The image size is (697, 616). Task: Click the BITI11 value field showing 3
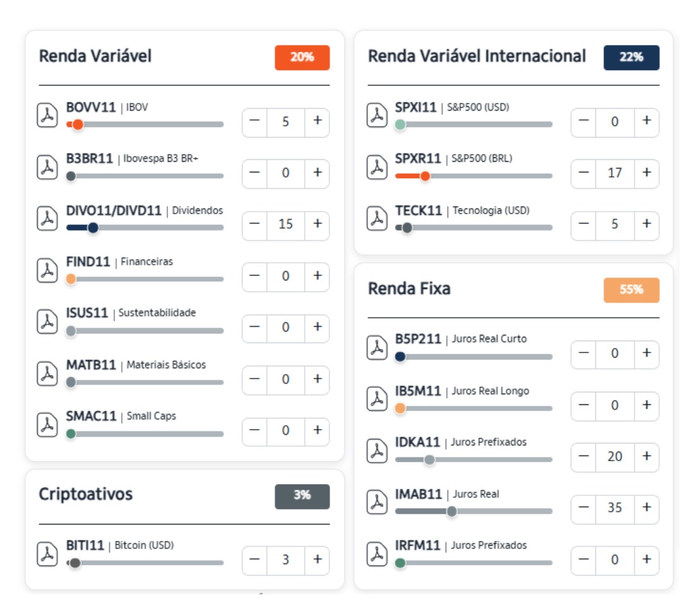[286, 560]
